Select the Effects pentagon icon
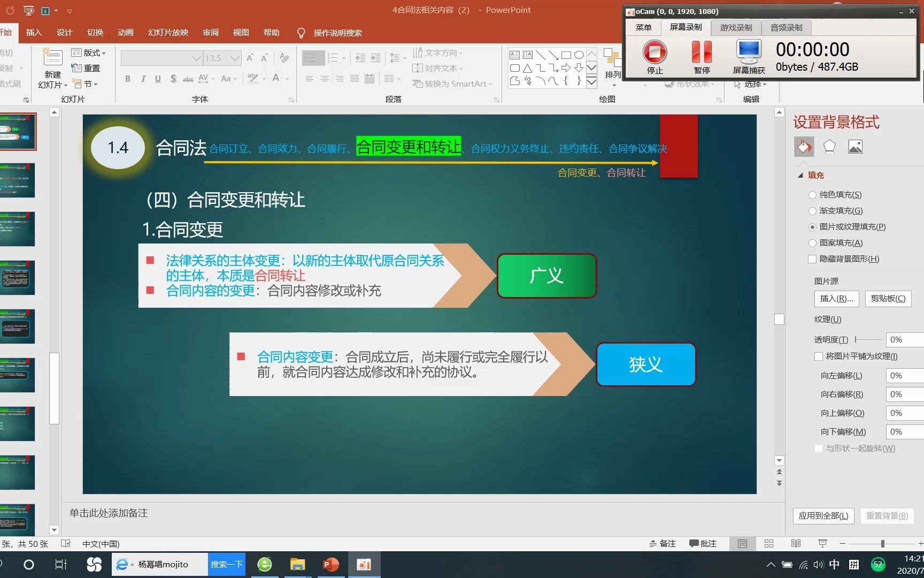The width and height of the screenshot is (924, 578). coord(829,147)
